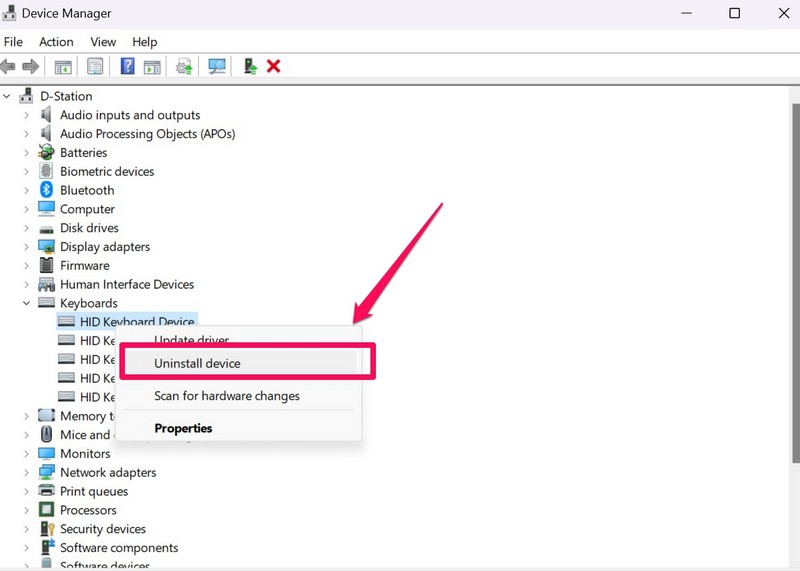Open the Properties sheet toolbar icon
800x571 pixels.
coord(95,67)
